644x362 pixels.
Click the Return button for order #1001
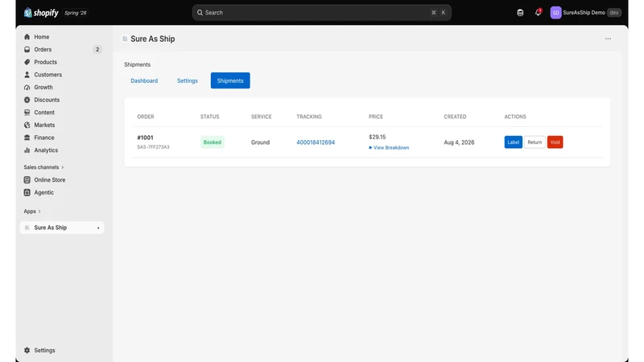tap(535, 142)
